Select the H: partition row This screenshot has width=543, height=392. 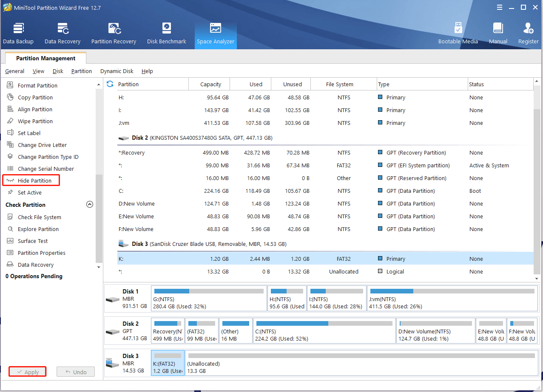click(325, 97)
